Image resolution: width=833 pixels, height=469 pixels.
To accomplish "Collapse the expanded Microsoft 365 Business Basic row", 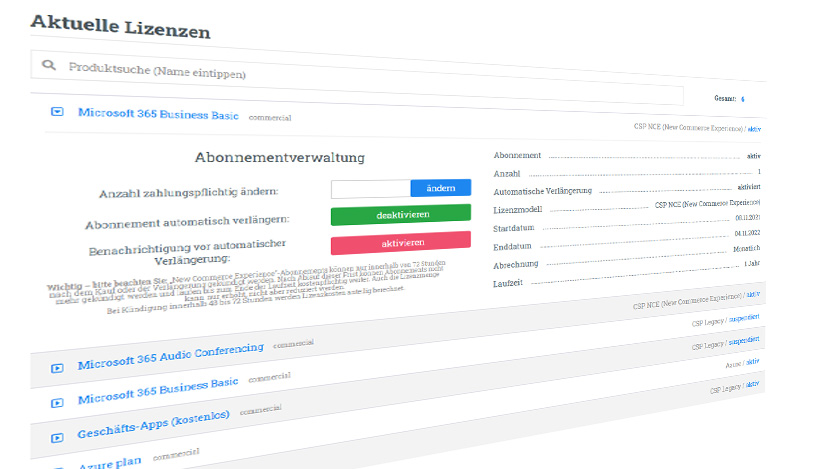I will pyautogui.click(x=57, y=112).
